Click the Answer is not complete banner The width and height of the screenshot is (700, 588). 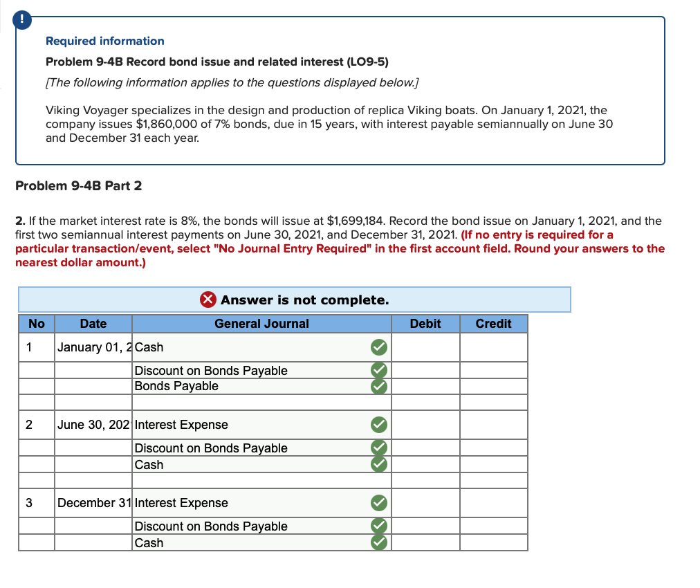coord(294,300)
